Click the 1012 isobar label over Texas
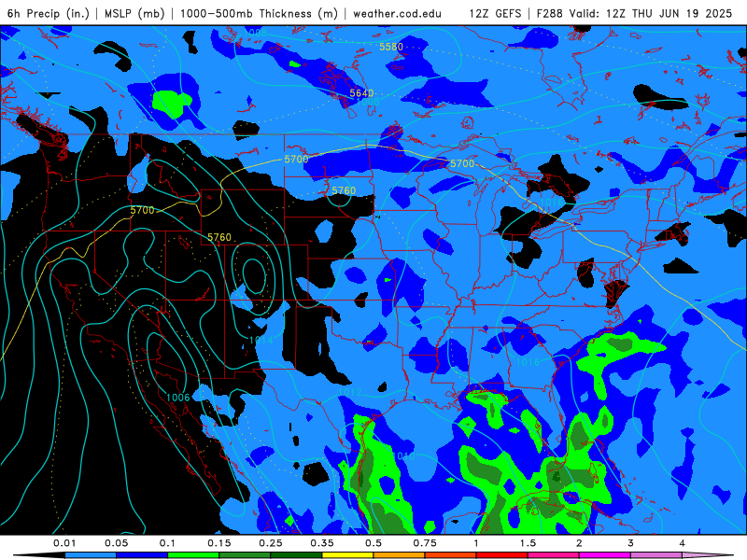Viewport: 747px width, 560px height. pos(349,392)
